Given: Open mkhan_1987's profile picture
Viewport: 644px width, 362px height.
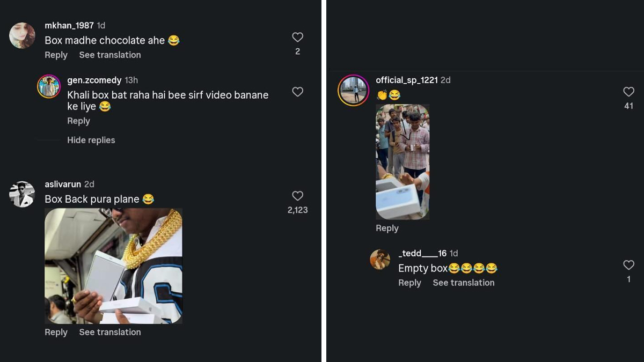Looking at the screenshot, I should click(23, 35).
